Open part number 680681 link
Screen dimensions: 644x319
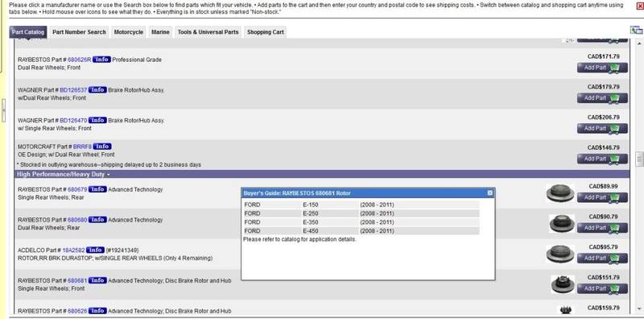tap(77, 280)
